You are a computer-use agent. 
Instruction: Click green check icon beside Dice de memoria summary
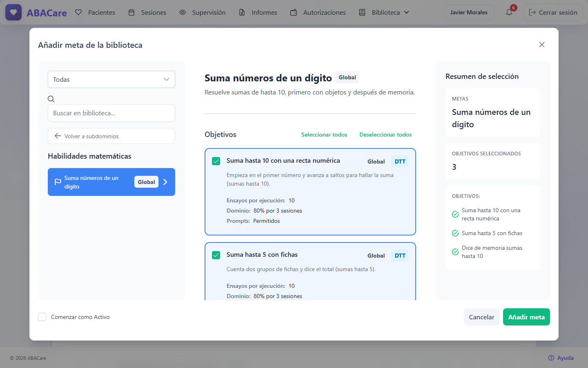coord(455,252)
